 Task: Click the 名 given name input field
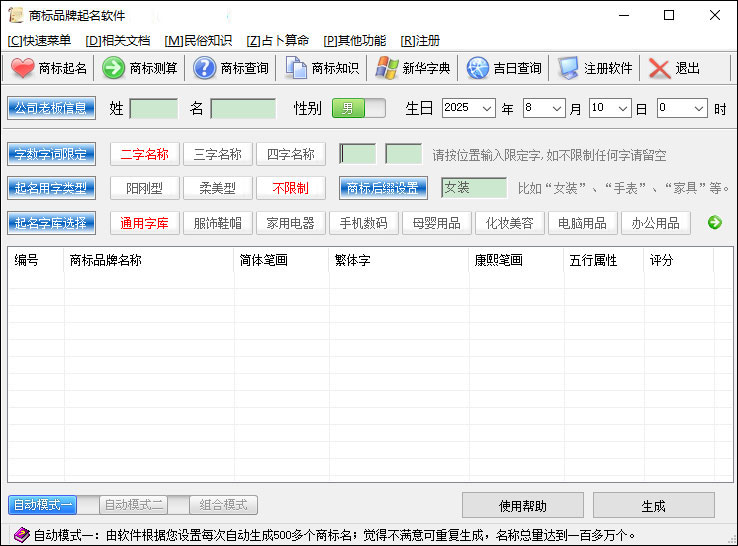click(x=243, y=109)
